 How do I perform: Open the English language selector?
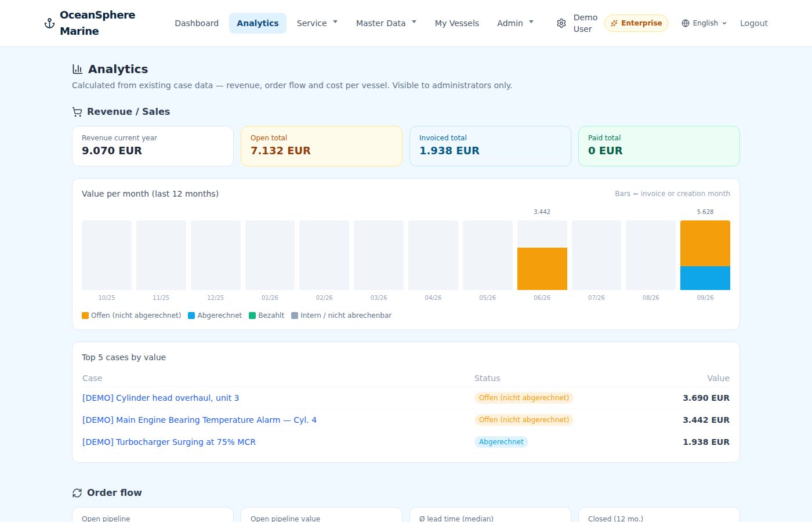(704, 23)
